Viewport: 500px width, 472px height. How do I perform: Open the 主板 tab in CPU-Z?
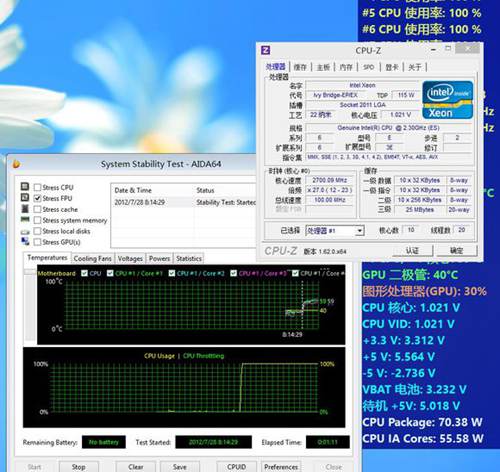pyautogui.click(x=323, y=67)
